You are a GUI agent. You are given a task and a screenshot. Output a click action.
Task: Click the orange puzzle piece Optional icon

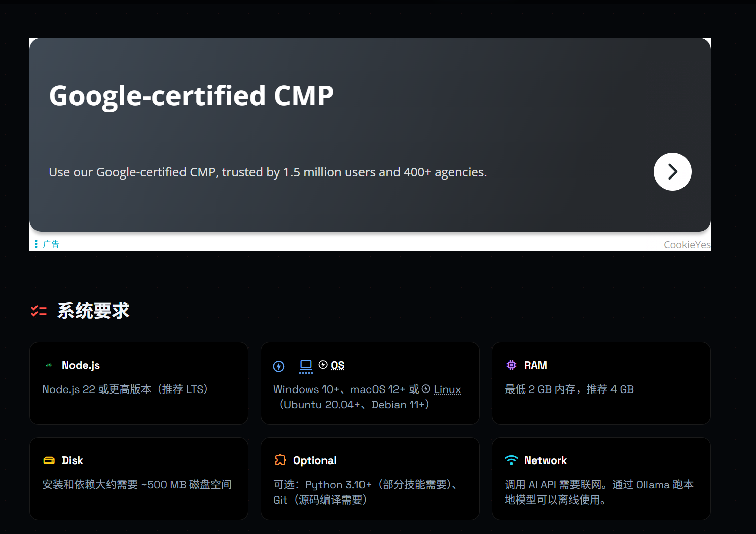[280, 460]
